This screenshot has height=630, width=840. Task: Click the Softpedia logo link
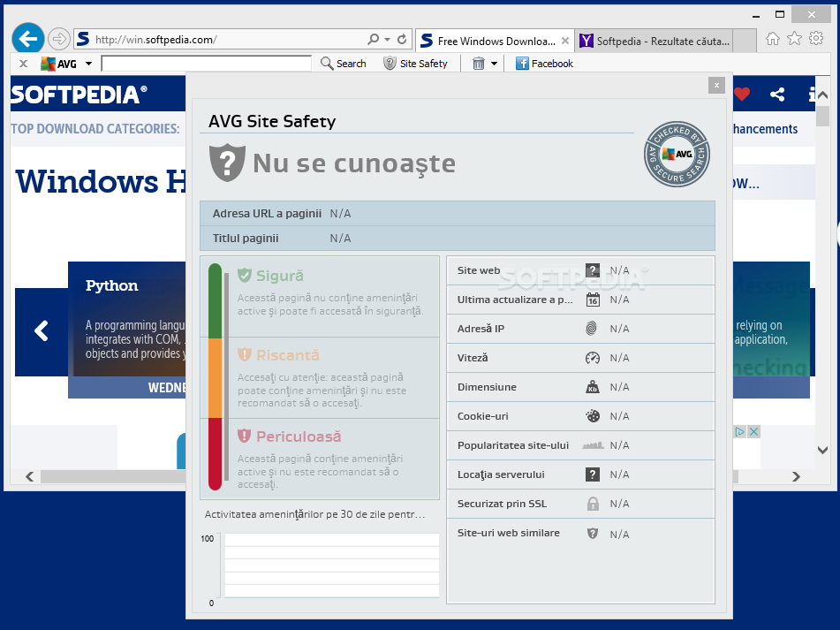click(79, 95)
